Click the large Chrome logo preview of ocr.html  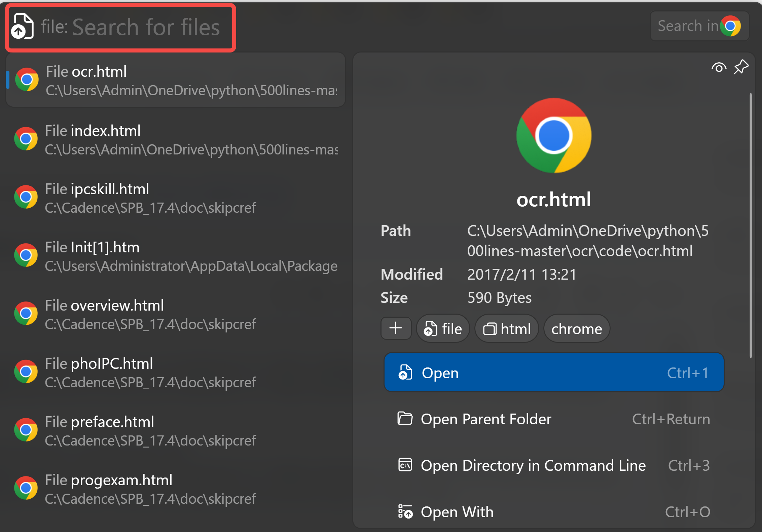pyautogui.click(x=554, y=136)
